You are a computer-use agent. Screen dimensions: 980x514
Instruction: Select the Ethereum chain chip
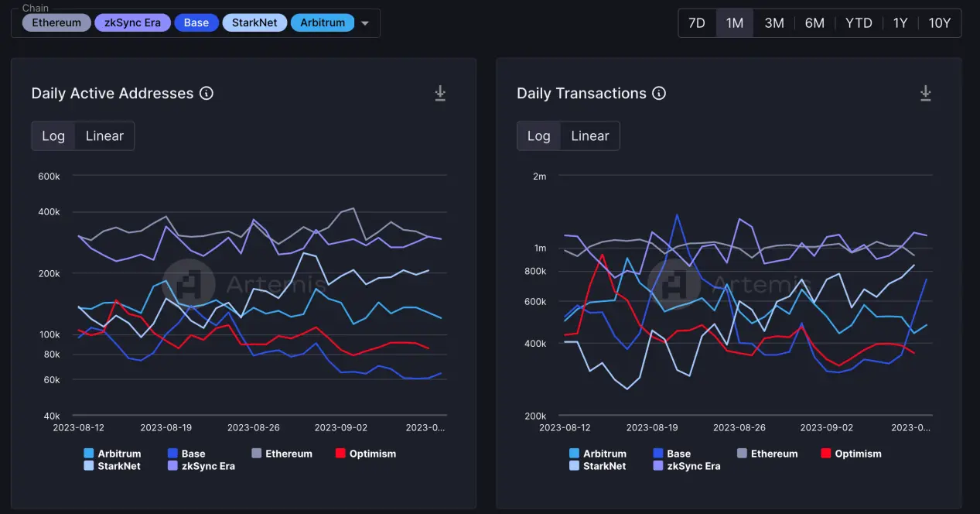(x=56, y=22)
